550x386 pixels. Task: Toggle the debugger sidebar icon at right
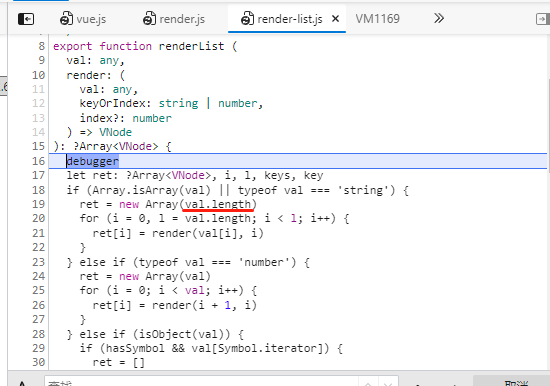pos(542,19)
